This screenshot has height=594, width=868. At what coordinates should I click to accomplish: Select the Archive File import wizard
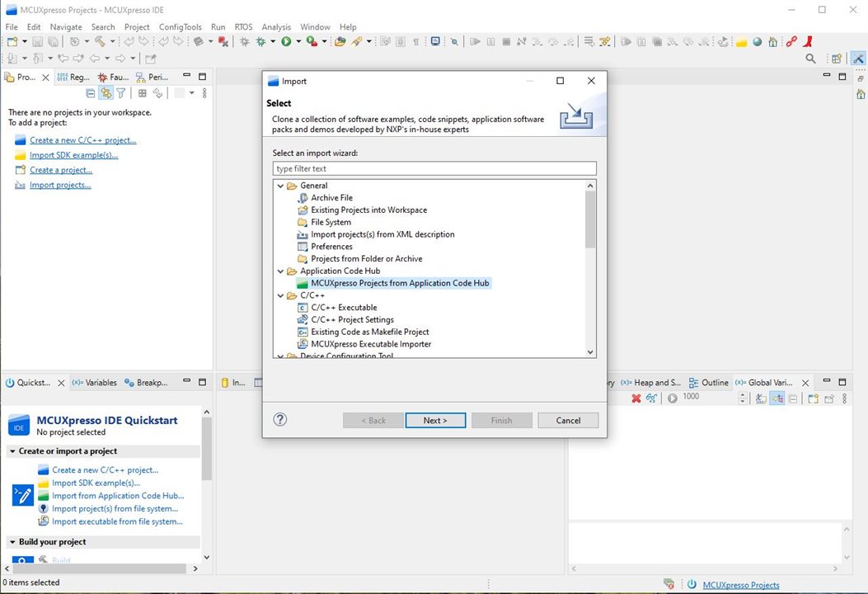pyautogui.click(x=331, y=198)
